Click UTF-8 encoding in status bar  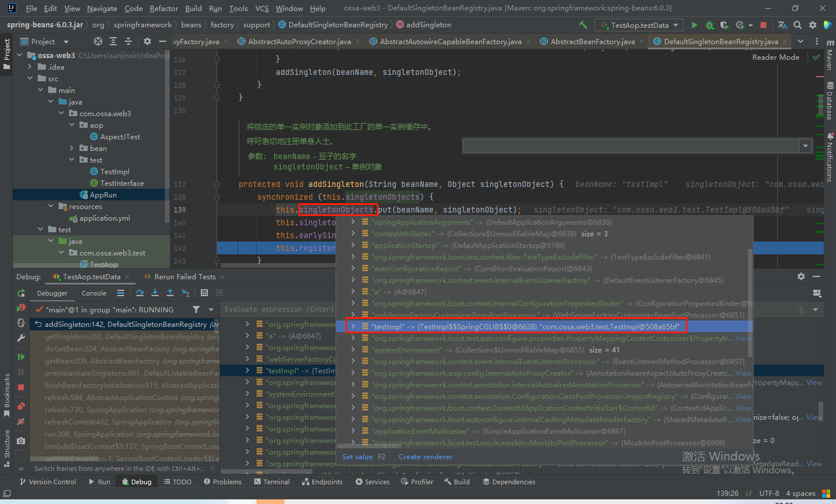click(x=769, y=493)
